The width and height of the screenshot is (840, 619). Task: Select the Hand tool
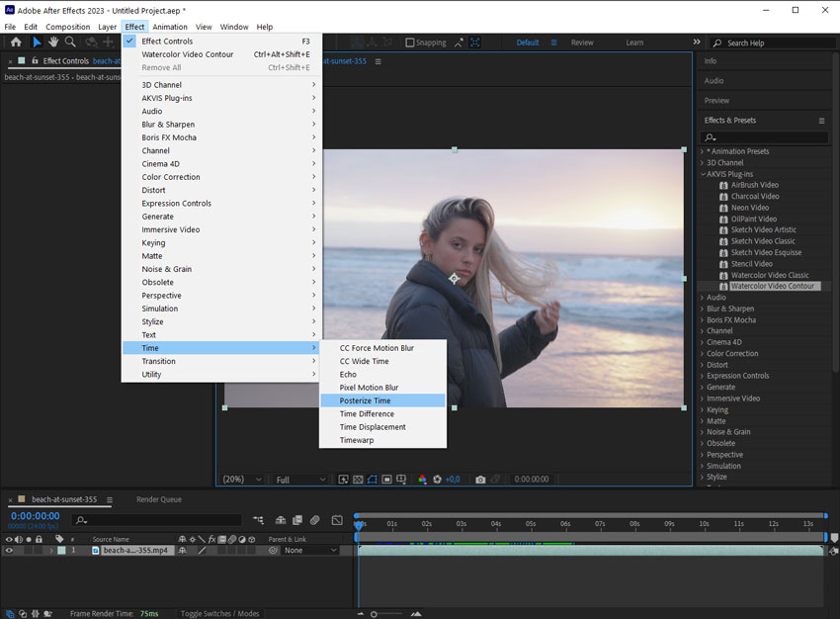coord(53,42)
